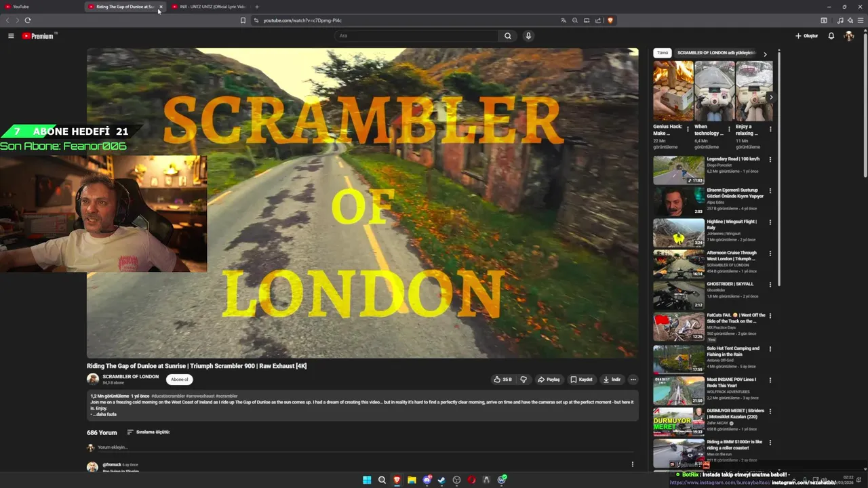
Task: Select the Tümü filter chip
Action: (663, 53)
